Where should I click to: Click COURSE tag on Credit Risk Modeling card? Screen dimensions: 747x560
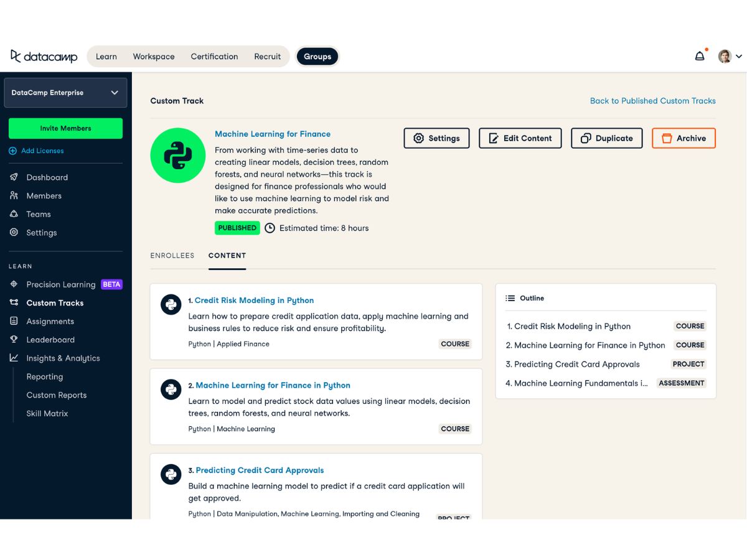(x=455, y=344)
